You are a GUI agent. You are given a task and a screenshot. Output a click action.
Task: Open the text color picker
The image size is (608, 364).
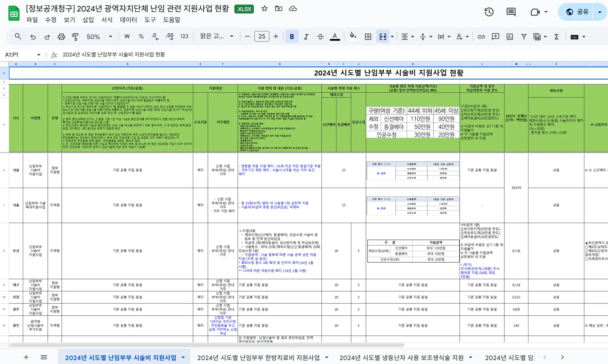pos(335,37)
